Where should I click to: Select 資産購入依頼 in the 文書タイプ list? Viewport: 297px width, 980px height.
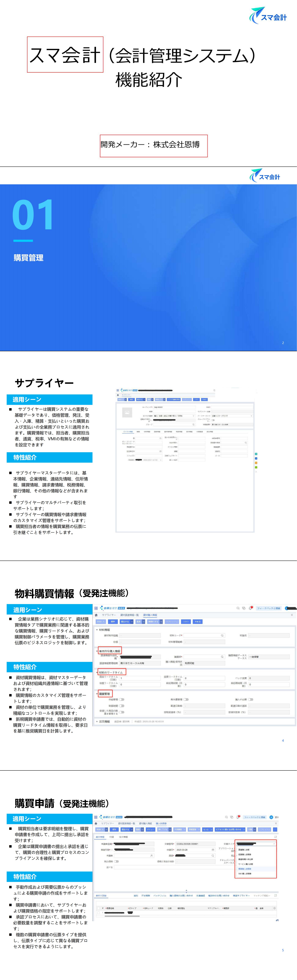tap(244, 850)
